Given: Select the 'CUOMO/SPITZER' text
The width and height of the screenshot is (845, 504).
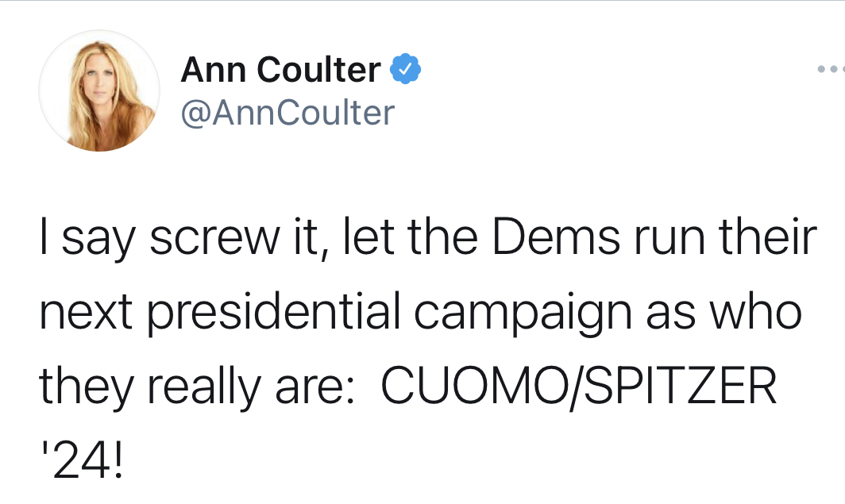Looking at the screenshot, I should point(579,386).
